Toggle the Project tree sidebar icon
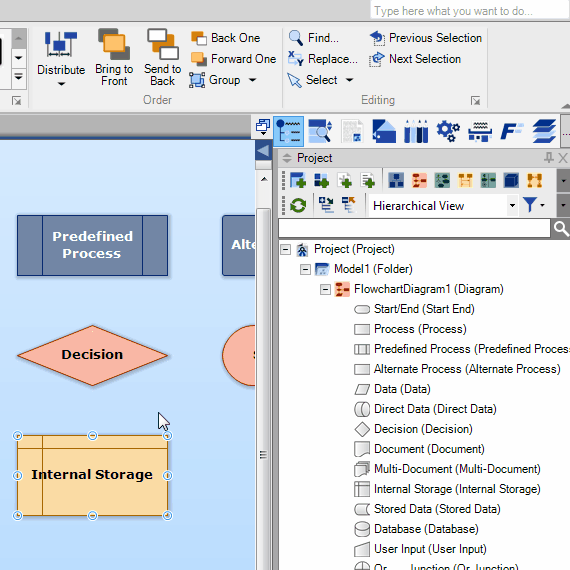 click(289, 131)
